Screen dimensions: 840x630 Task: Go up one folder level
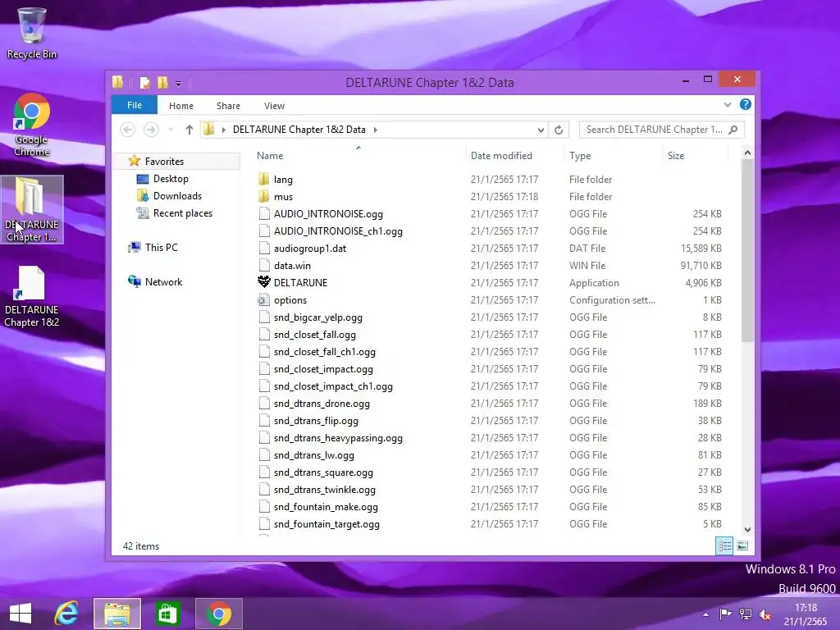click(x=189, y=130)
